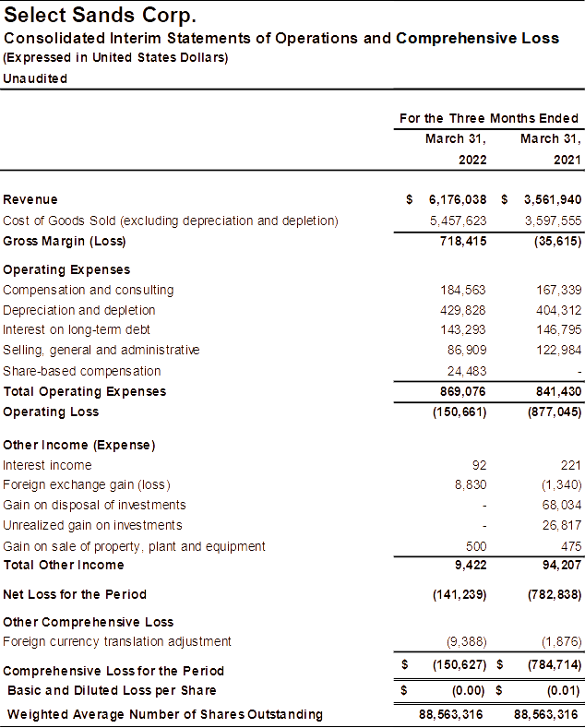Select foreign exchange value 8,830
585x728 pixels.
pos(471,485)
